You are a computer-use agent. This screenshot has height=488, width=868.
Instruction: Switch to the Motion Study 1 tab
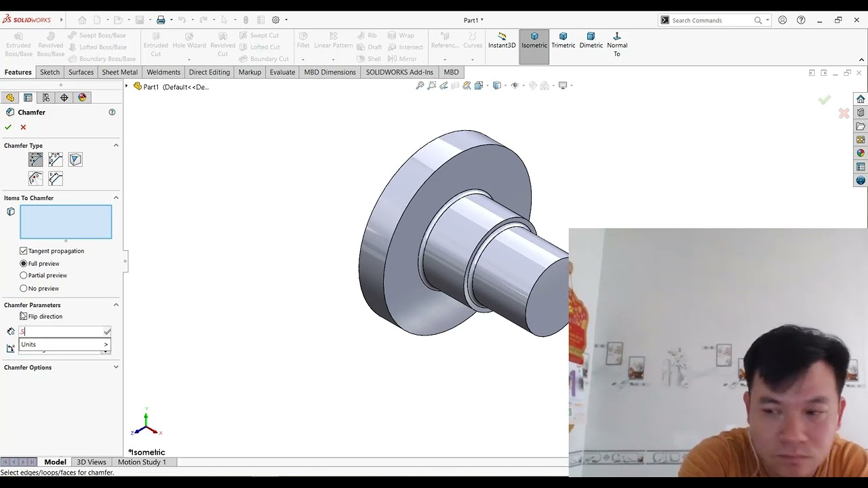coord(142,462)
